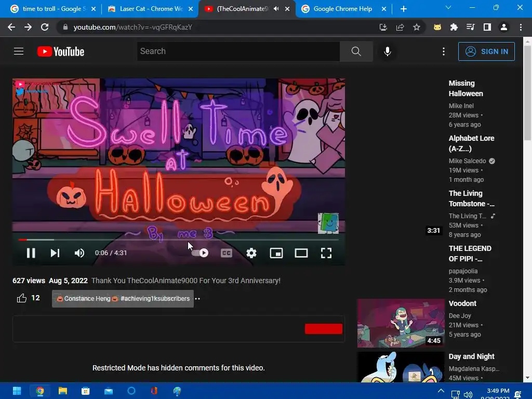Go back in browser history

coord(11,27)
